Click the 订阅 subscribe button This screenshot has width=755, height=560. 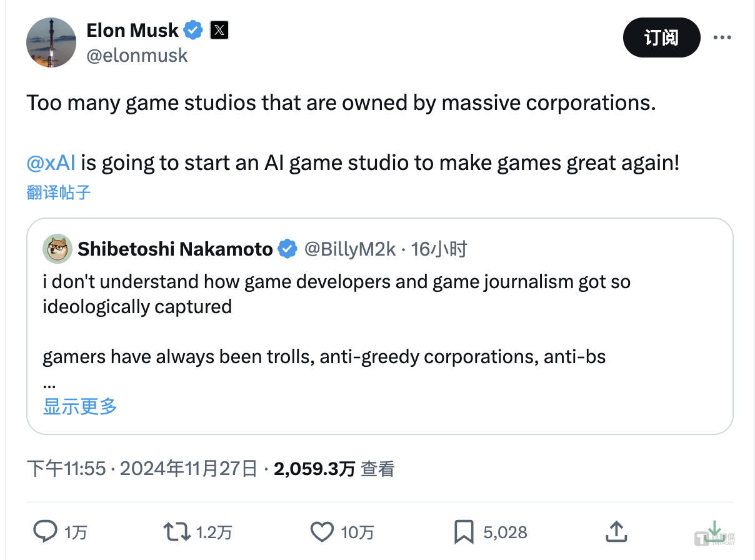click(x=661, y=37)
